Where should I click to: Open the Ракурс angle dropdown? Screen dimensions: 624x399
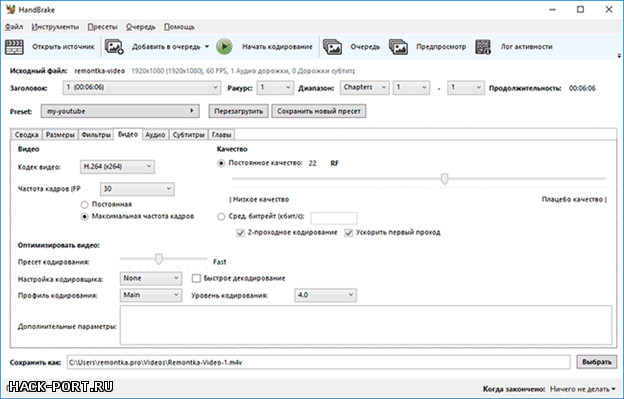[275, 88]
